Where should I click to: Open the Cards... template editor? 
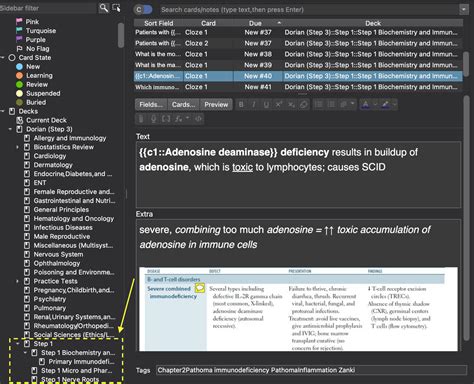[184, 105]
